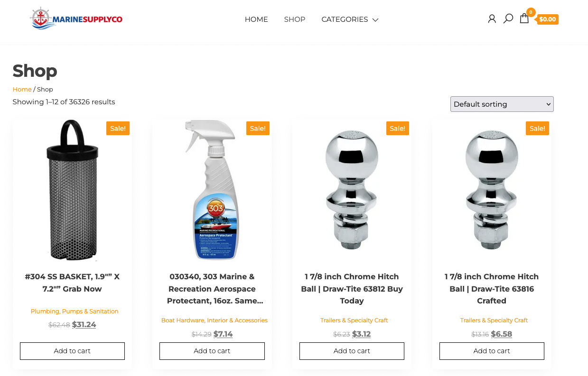
Task: Open the Default sorting dropdown
Action: pos(502,104)
